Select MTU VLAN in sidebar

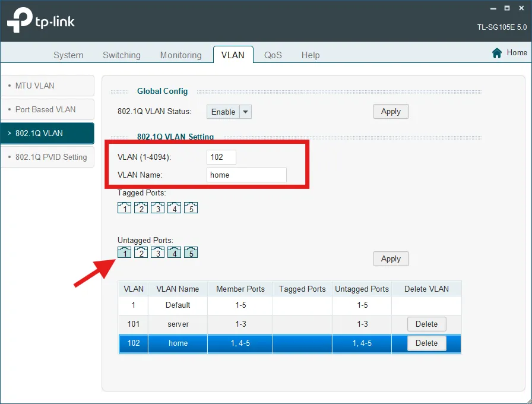point(47,86)
